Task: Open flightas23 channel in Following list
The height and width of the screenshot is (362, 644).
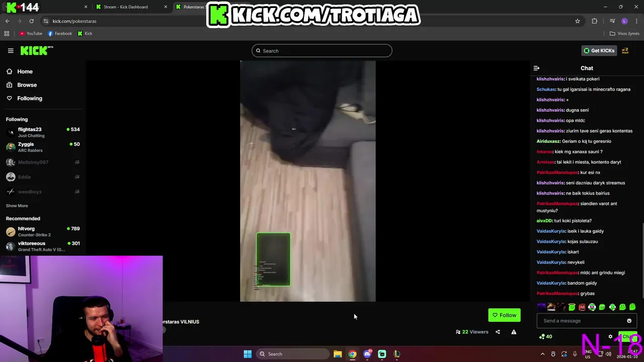Action: click(43, 132)
